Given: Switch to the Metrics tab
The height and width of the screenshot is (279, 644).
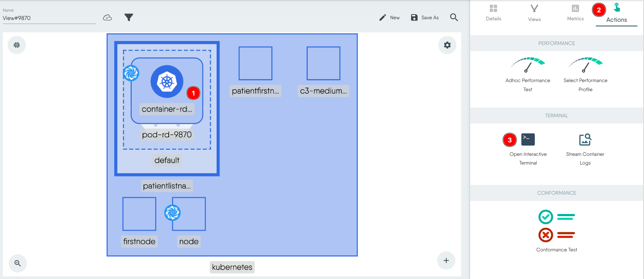Looking at the screenshot, I should (x=575, y=13).
